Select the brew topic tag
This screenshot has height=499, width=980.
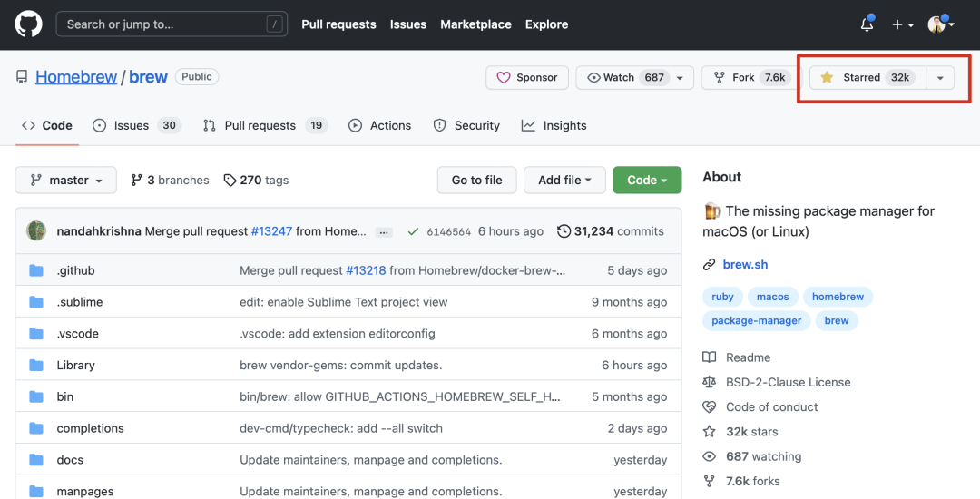pos(837,320)
